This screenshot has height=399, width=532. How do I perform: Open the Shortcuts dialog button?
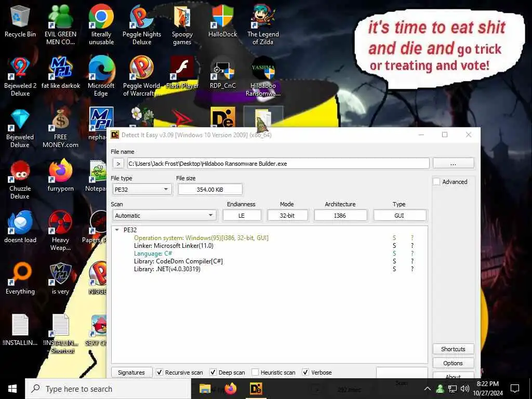point(453,349)
